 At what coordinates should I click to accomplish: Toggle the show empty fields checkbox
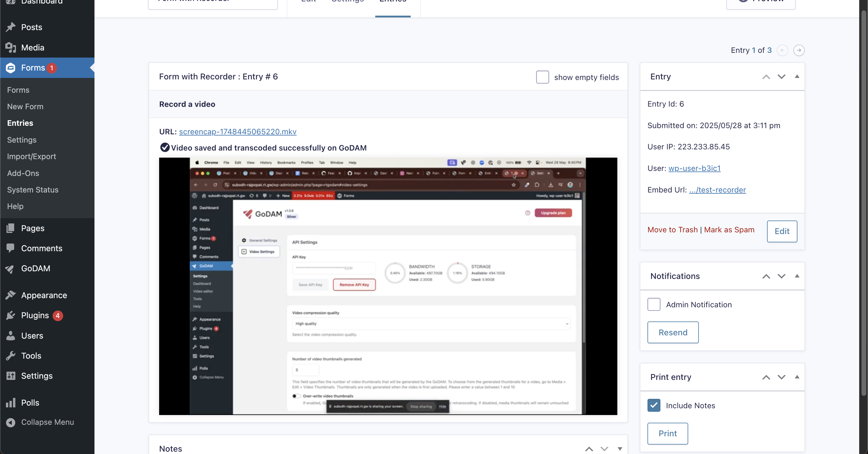[x=542, y=77]
